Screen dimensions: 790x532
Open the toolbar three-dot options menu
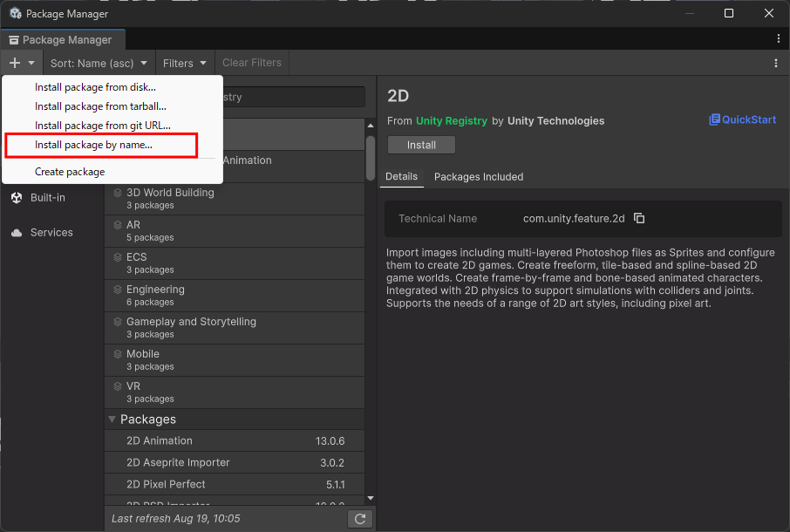pyautogui.click(x=776, y=63)
